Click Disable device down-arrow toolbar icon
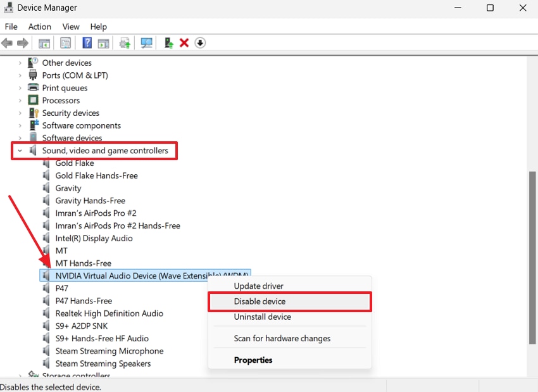The image size is (538, 392). 200,43
